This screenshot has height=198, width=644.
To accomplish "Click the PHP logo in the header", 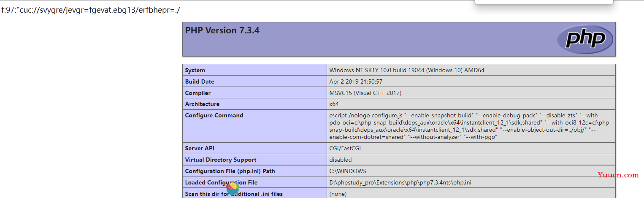I will 584,39.
